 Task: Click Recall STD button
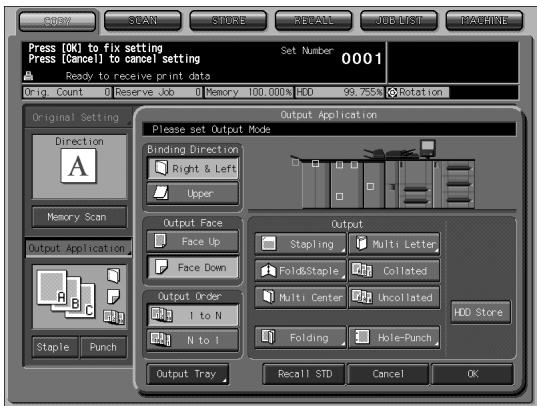tap(304, 374)
